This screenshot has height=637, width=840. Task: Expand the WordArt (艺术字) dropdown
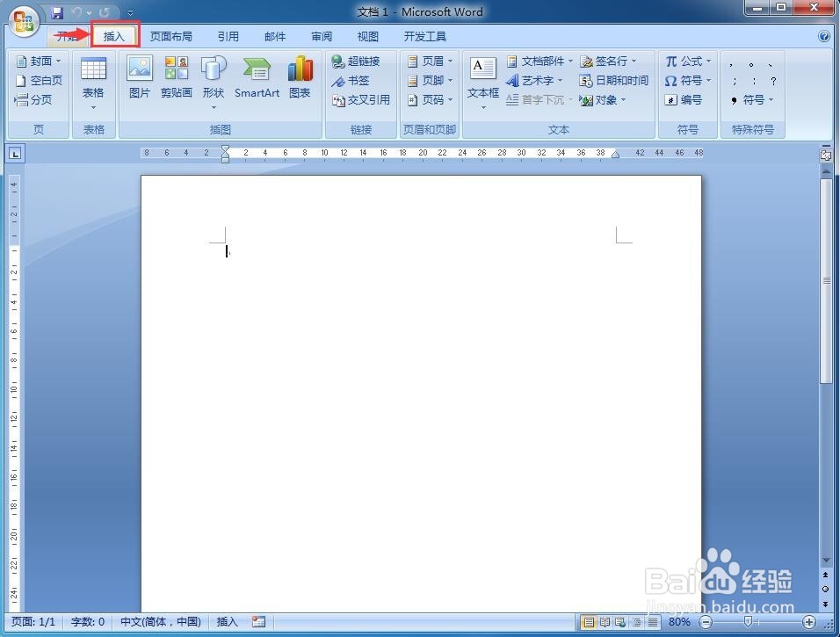click(561, 81)
